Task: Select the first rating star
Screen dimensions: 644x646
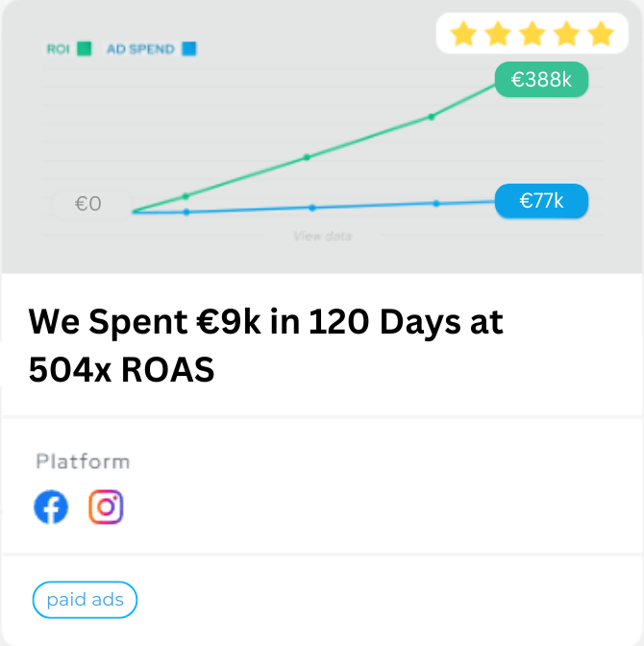Action: coord(463,34)
